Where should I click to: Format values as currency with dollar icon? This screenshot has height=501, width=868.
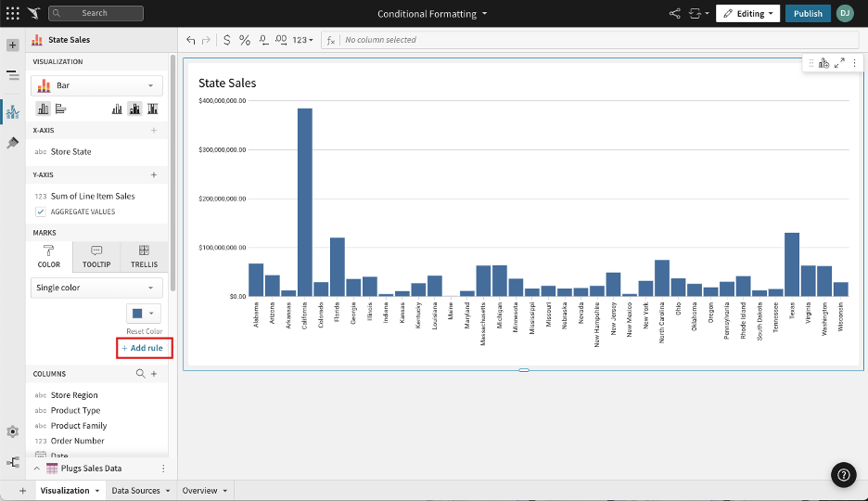tap(227, 40)
